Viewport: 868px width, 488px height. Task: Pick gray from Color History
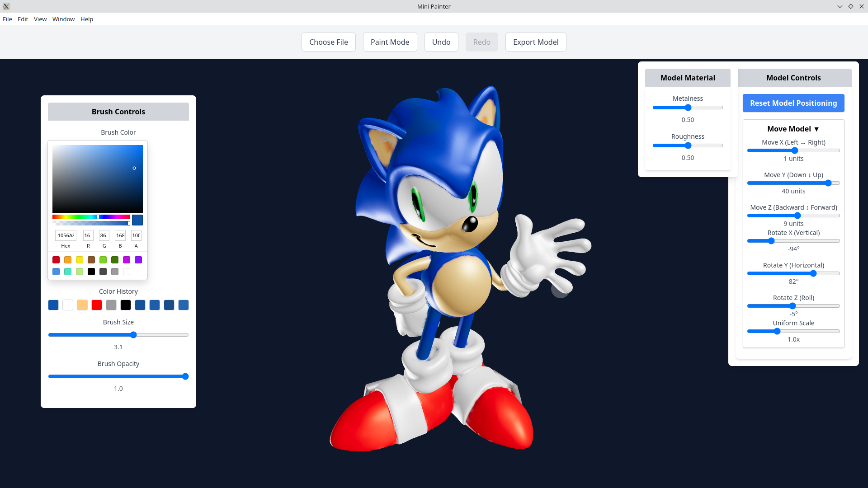pos(111,305)
